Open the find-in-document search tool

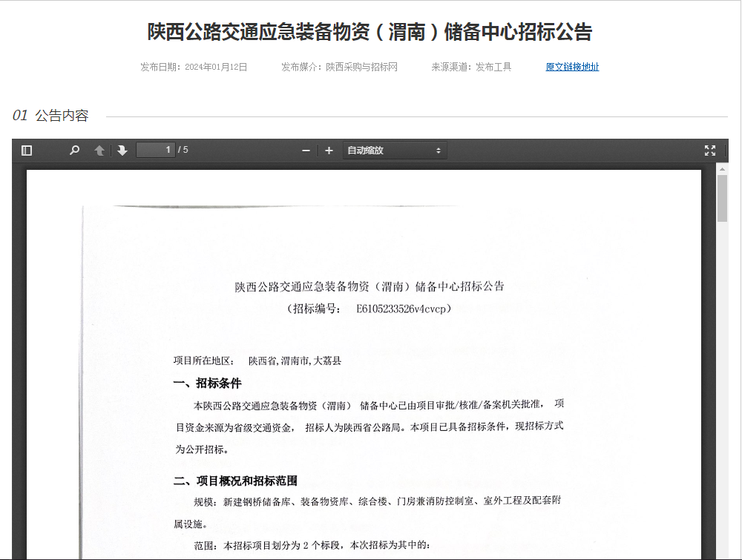pyautogui.click(x=74, y=151)
